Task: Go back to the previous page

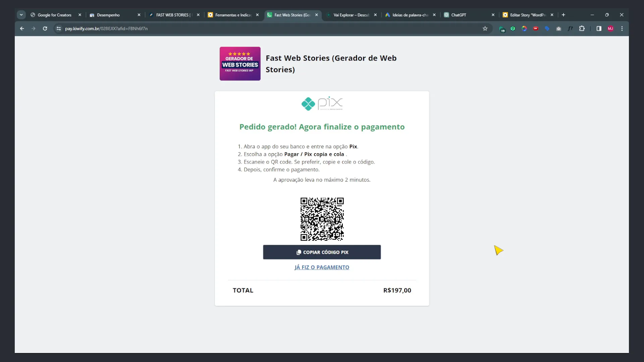Action: coord(22,28)
